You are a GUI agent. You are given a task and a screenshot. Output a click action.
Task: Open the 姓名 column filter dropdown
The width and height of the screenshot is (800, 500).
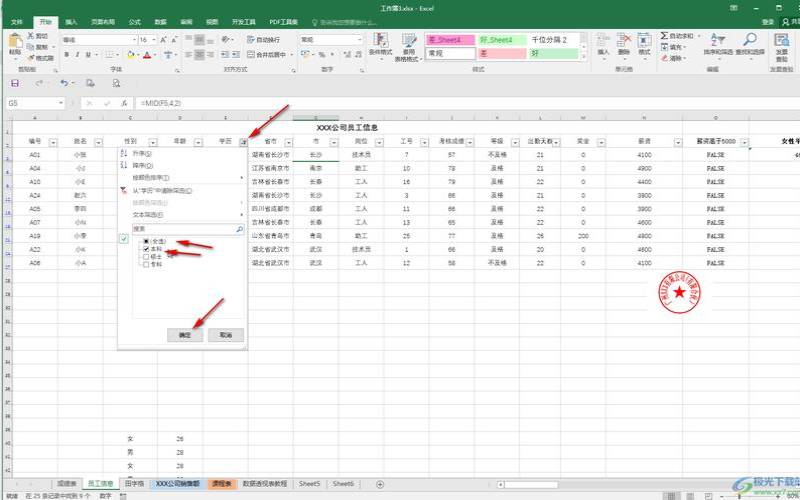coord(99,143)
